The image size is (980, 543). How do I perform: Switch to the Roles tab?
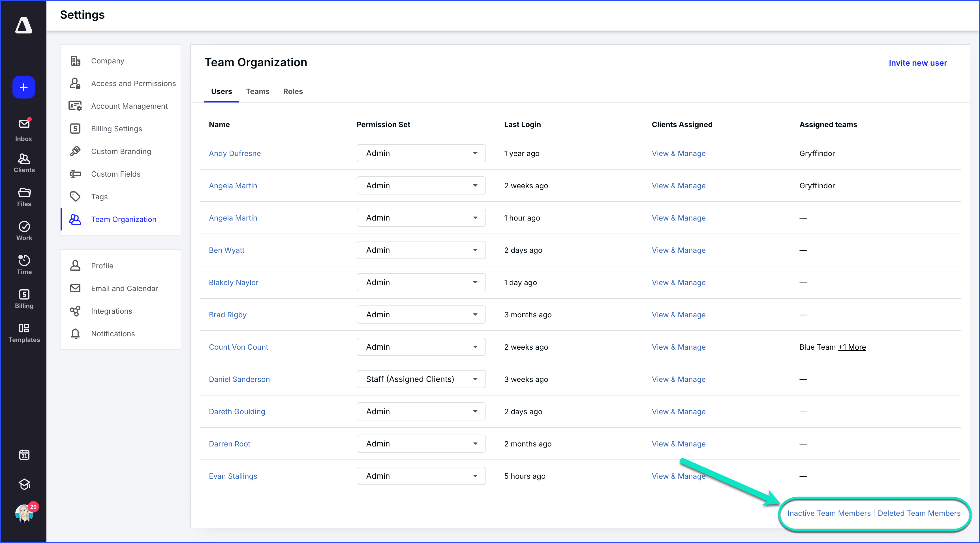click(292, 91)
